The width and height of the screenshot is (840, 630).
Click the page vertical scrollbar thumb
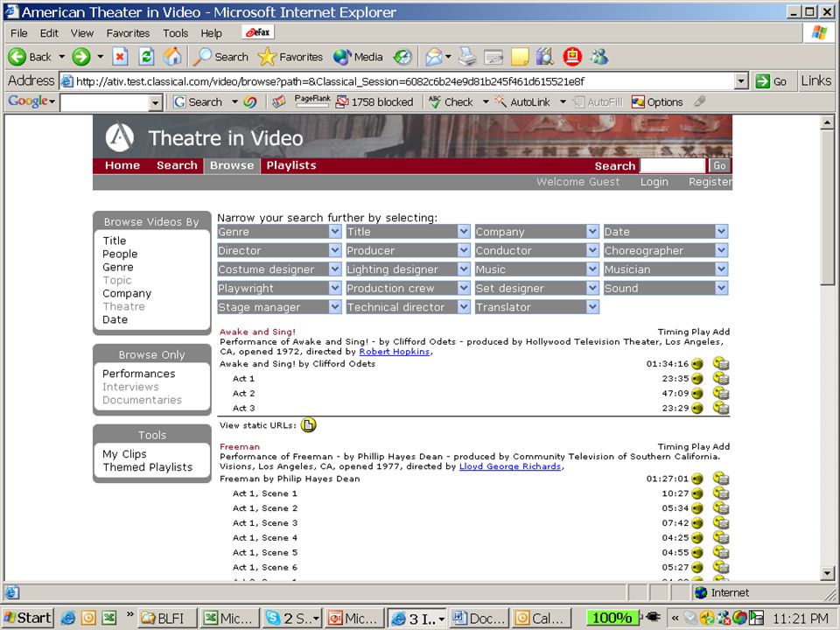pos(828,209)
